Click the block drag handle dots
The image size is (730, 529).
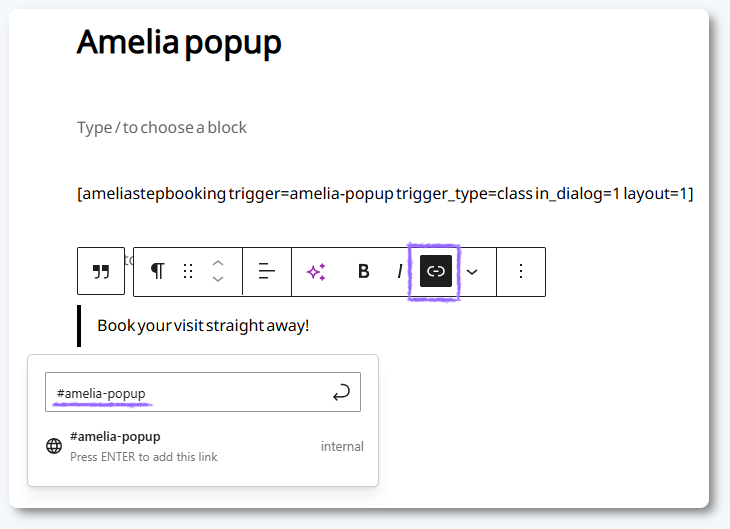pyautogui.click(x=188, y=272)
